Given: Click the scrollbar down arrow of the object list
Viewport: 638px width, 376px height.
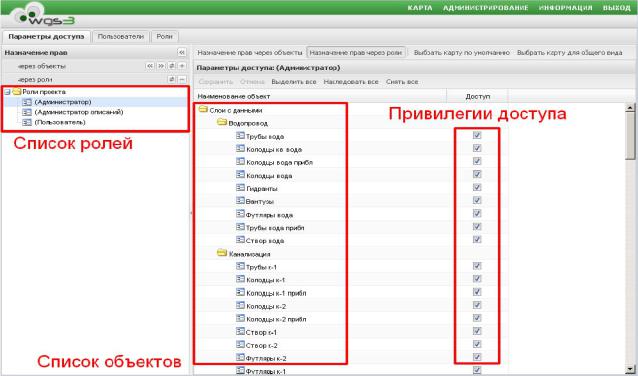Looking at the screenshot, I should coord(630,369).
